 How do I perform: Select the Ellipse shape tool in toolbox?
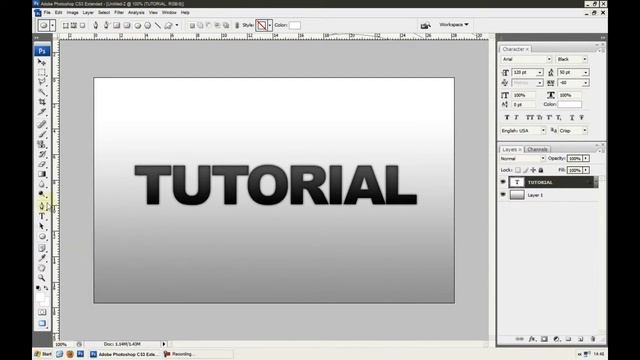point(42,236)
